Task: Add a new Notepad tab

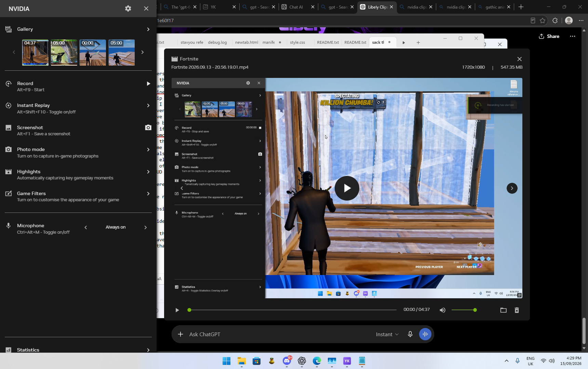Action: (418, 42)
